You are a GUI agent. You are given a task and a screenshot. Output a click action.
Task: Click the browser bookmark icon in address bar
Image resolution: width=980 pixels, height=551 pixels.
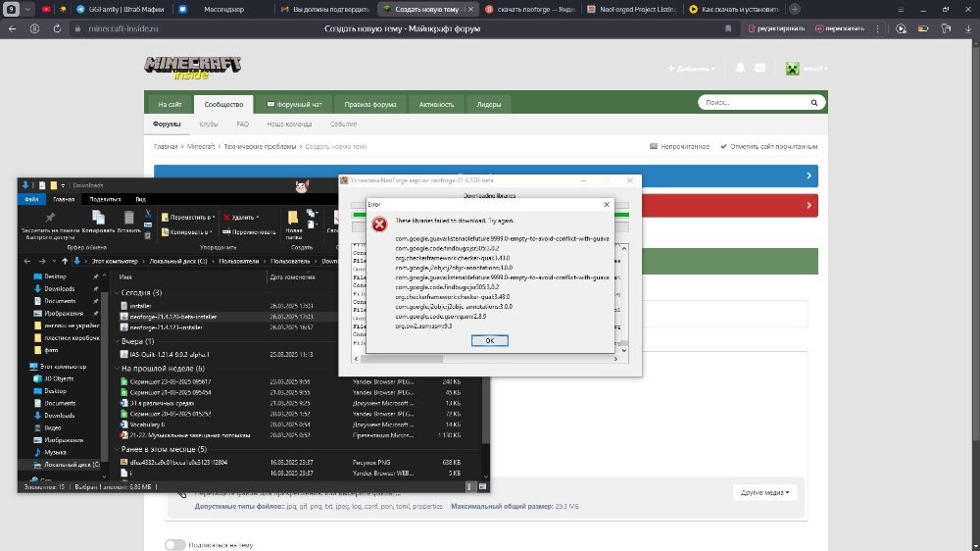pyautogui.click(x=728, y=28)
